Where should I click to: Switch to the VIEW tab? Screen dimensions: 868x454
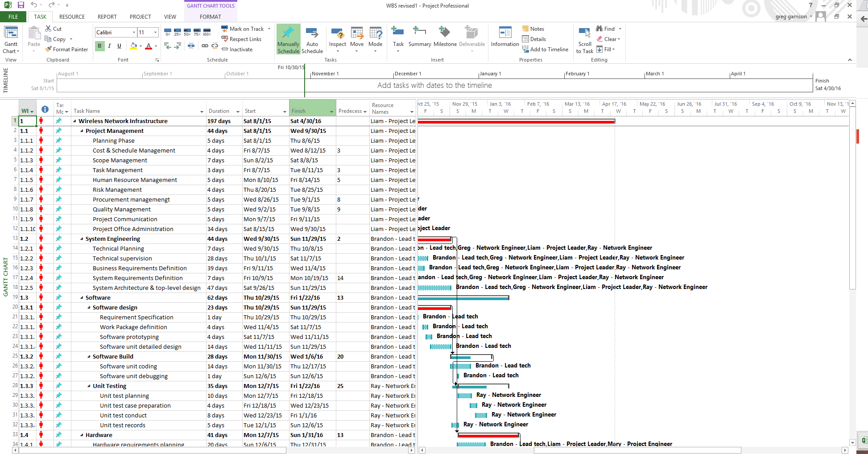(x=170, y=17)
